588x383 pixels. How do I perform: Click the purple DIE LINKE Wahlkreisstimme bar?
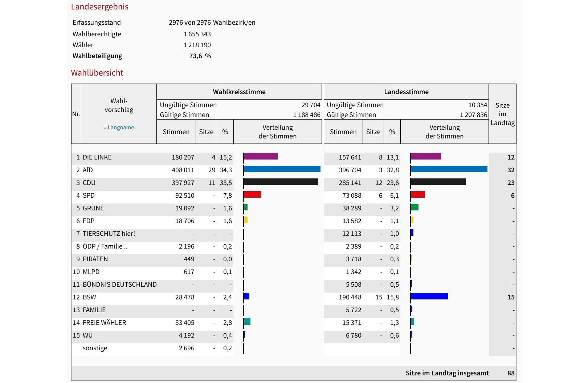(x=261, y=157)
